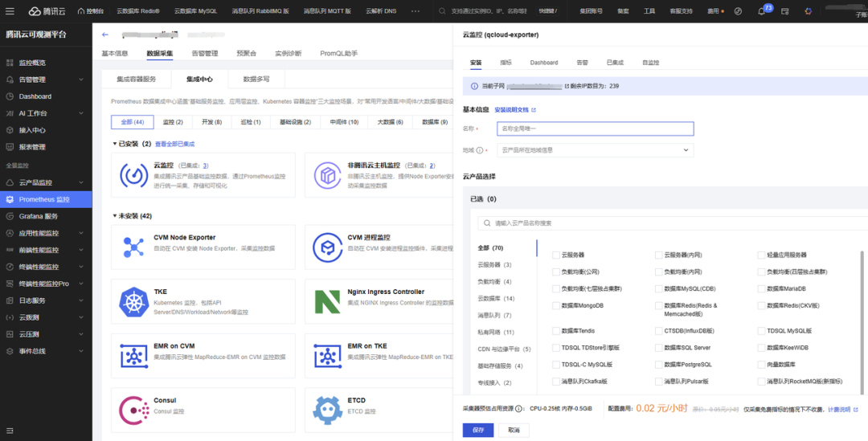Click the cloud product search field
This screenshot has height=441, width=868.
pyautogui.click(x=674, y=223)
